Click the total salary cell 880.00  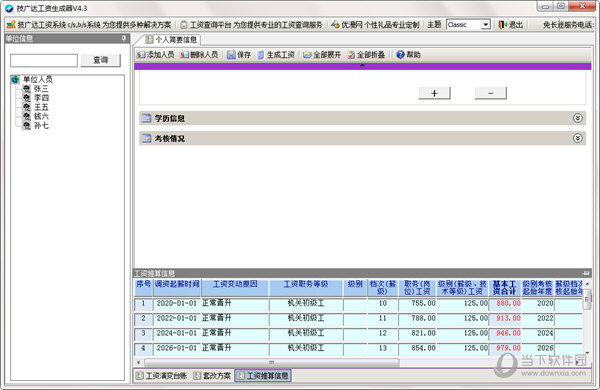coord(505,304)
